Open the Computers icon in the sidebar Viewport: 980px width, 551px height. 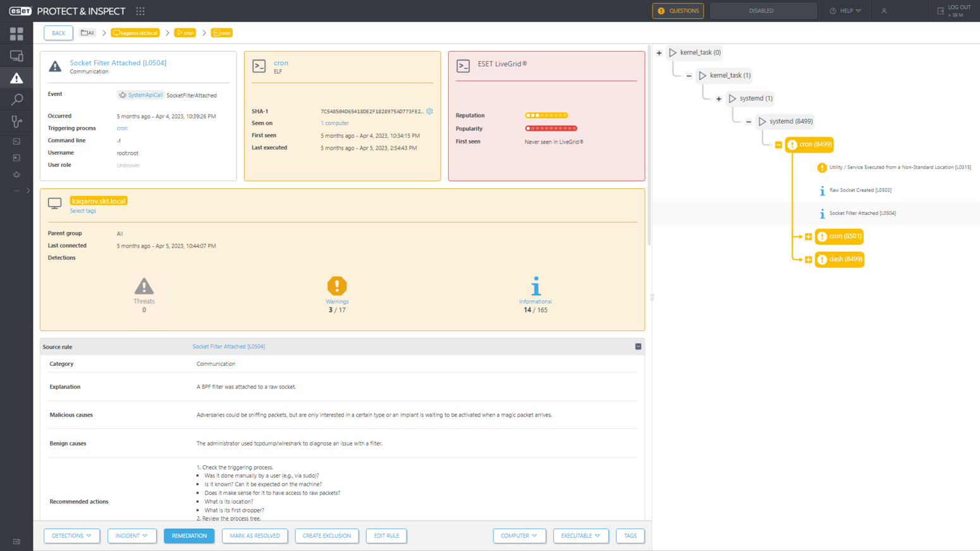click(x=16, y=56)
